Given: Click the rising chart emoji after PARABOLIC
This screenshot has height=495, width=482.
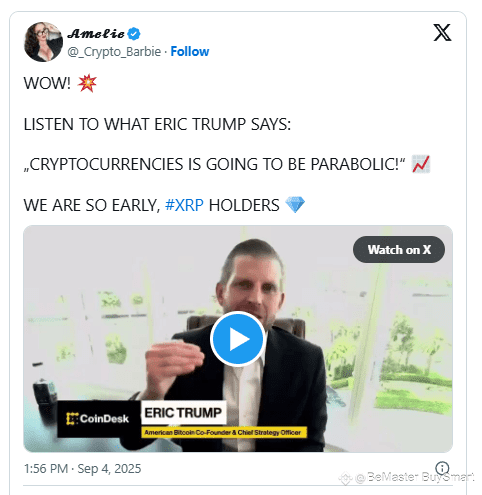Looking at the screenshot, I should (421, 164).
